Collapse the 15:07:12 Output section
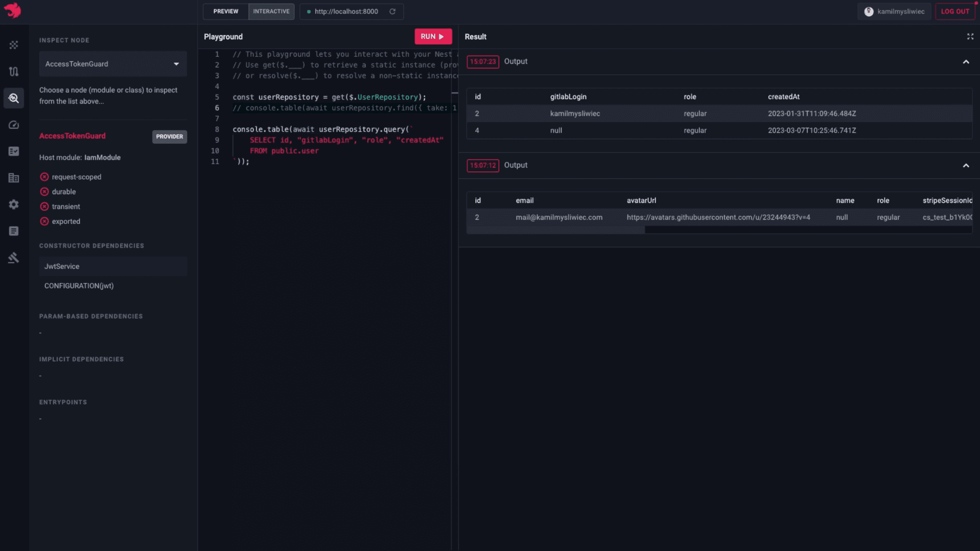Viewport: 980px width, 551px height. (x=966, y=166)
